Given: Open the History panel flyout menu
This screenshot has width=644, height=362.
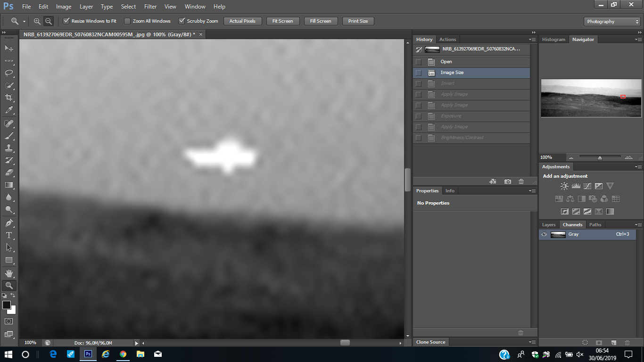Looking at the screenshot, I should click(532, 40).
